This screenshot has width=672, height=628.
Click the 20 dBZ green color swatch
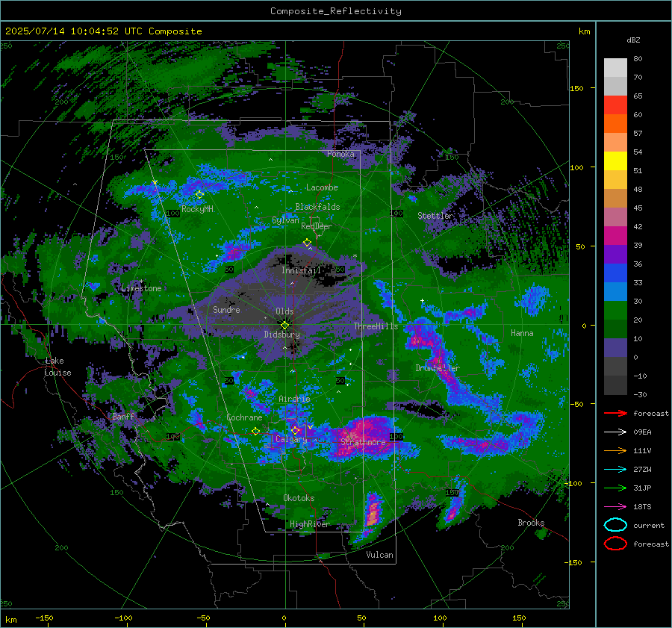(615, 329)
